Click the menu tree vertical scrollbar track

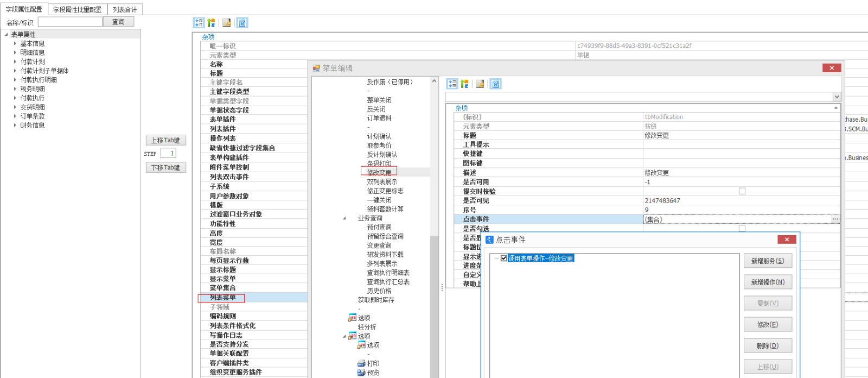tap(433, 304)
